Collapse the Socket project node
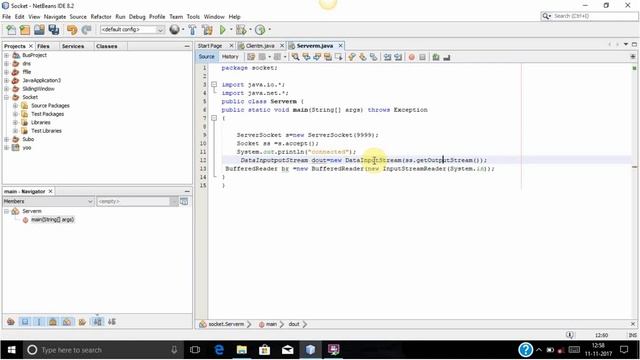The image size is (640, 360). click(7, 97)
